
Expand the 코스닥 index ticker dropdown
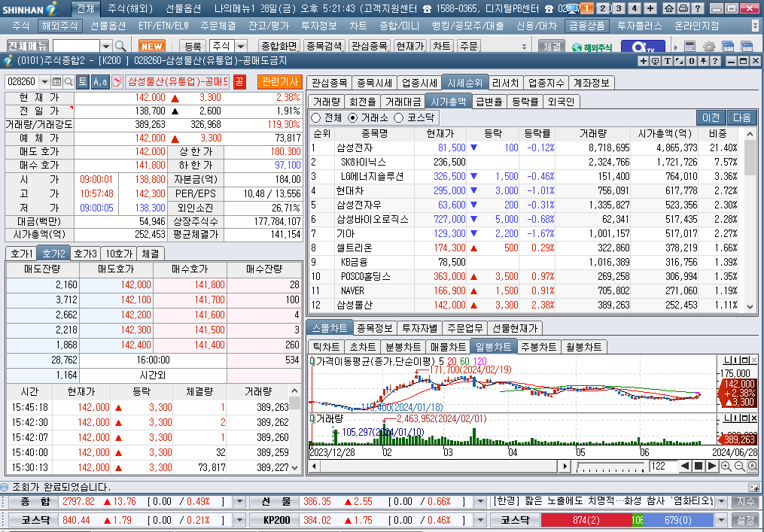coord(239,520)
